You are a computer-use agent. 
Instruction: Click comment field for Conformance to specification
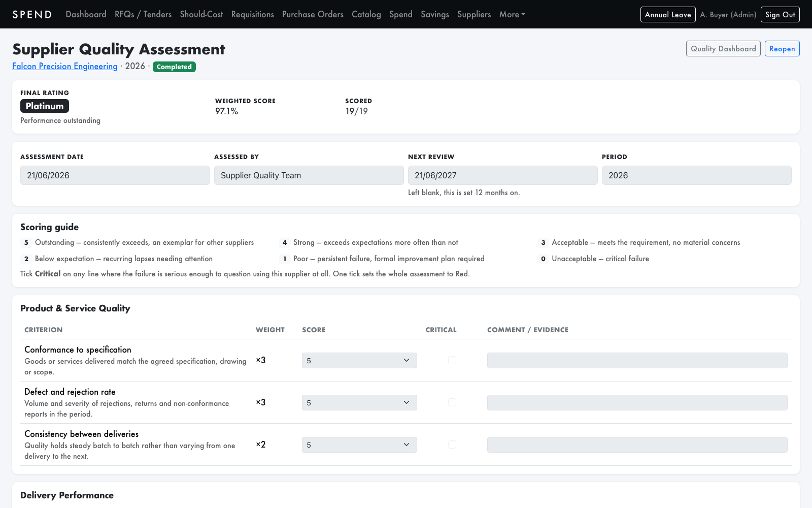[637, 360]
